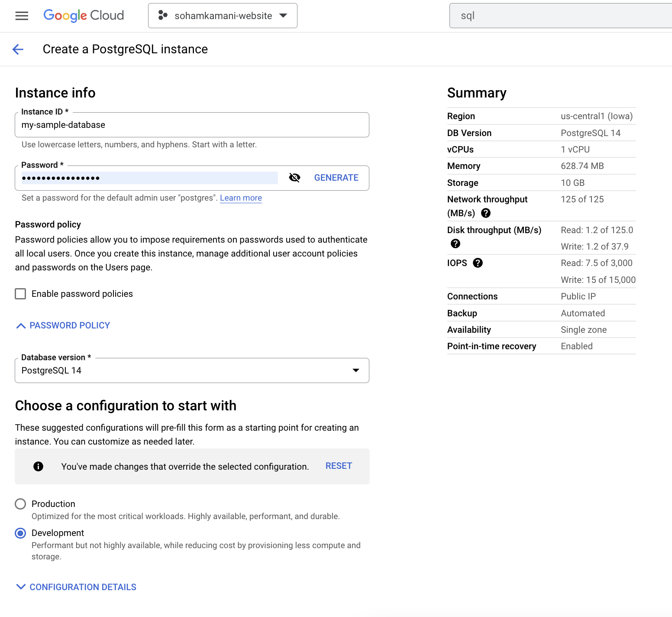Open the Learn more link

(241, 198)
